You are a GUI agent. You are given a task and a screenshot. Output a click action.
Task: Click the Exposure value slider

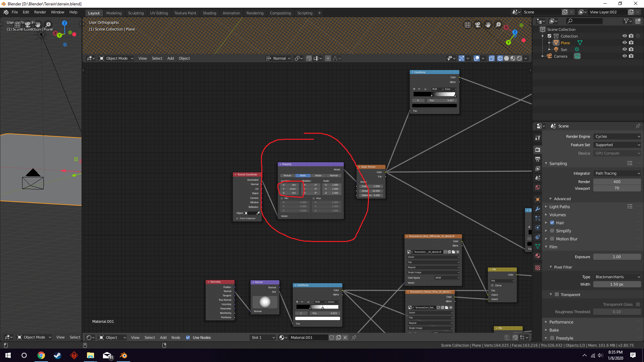coord(616,257)
